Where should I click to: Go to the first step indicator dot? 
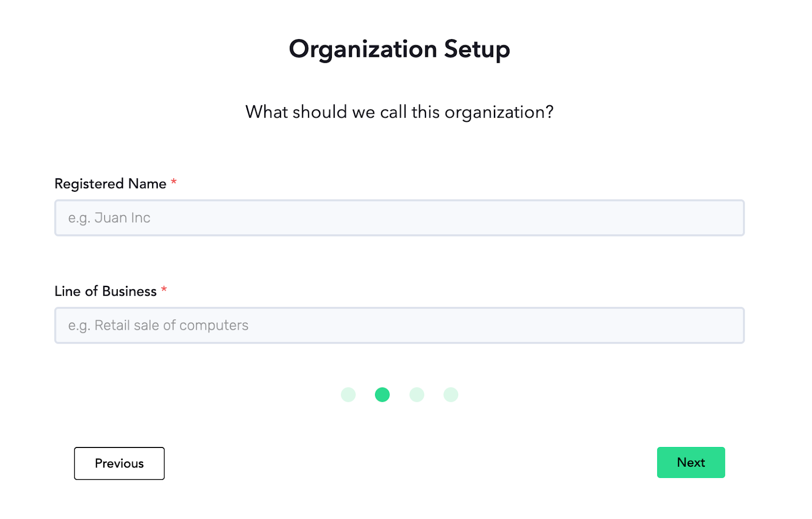tap(348, 395)
